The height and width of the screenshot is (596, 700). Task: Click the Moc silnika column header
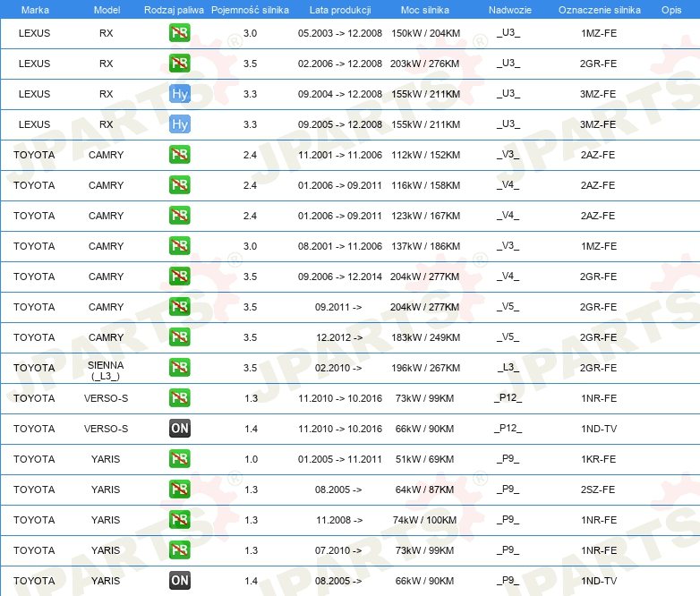point(425,10)
